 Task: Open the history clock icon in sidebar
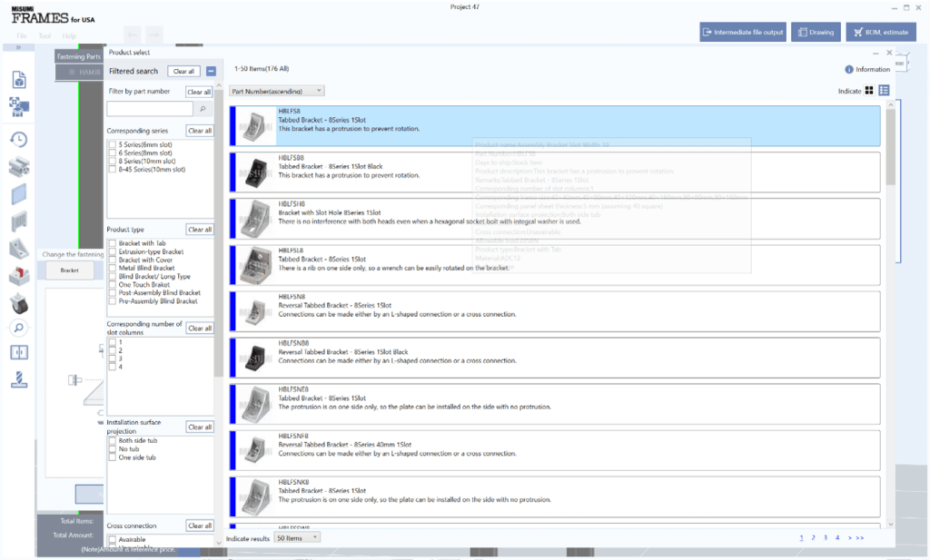click(19, 139)
